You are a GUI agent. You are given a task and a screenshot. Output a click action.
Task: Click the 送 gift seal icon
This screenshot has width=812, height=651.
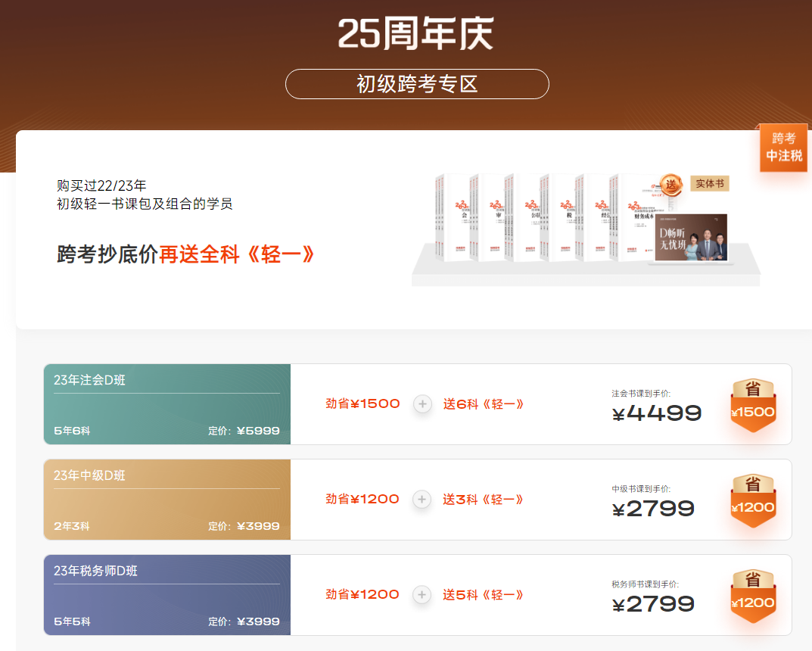(x=670, y=184)
